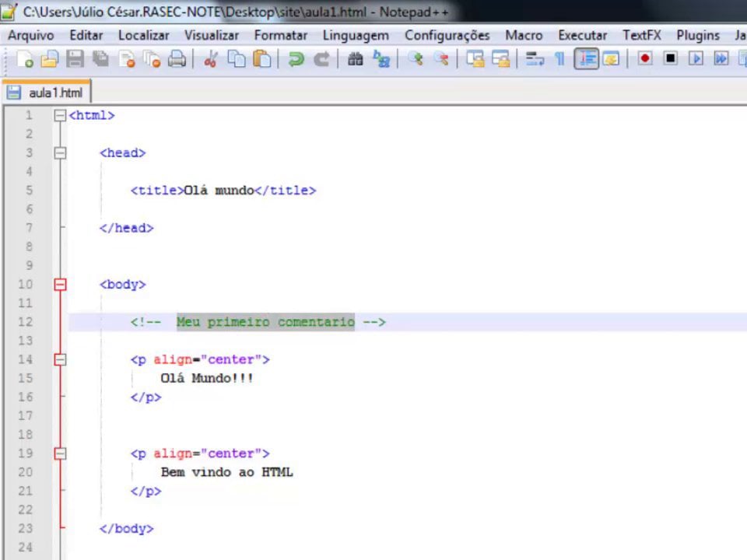The height and width of the screenshot is (560, 747).
Task: Open the Macro menu
Action: click(524, 35)
